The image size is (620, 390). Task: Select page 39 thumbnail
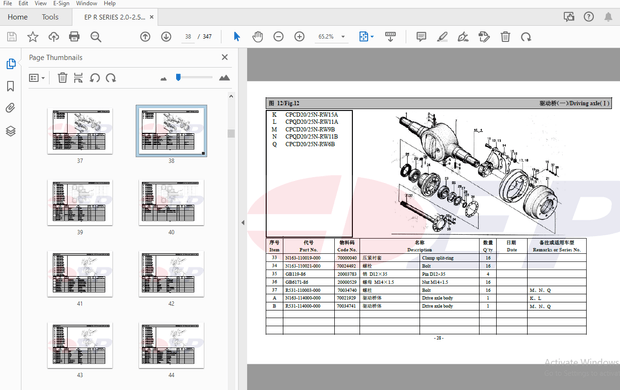click(80, 203)
